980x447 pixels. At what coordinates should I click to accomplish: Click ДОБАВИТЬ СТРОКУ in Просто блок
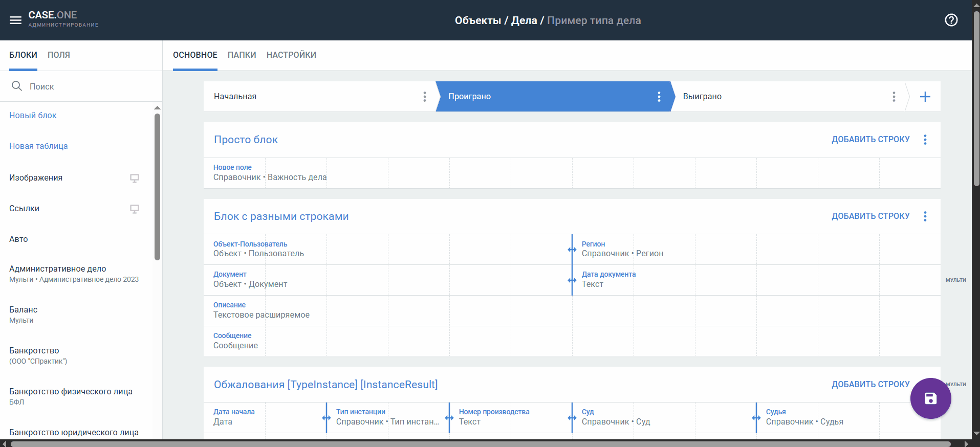tap(870, 140)
